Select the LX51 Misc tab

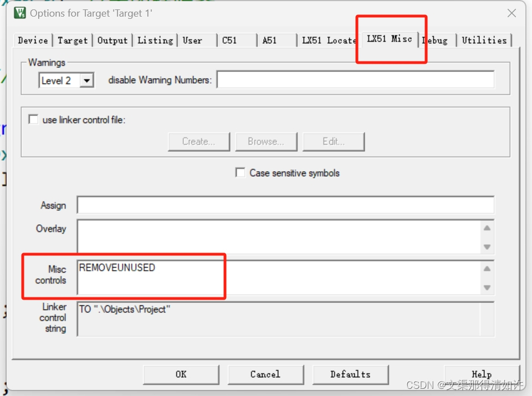(x=390, y=39)
